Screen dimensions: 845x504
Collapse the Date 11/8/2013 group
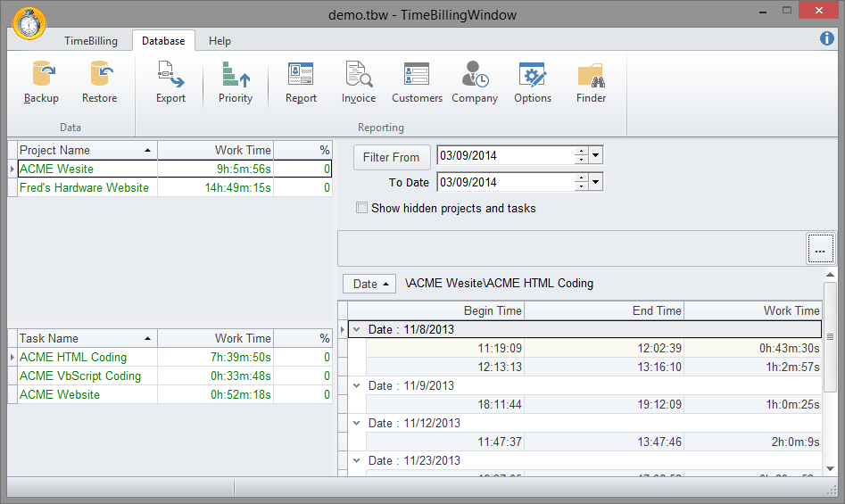(x=357, y=329)
